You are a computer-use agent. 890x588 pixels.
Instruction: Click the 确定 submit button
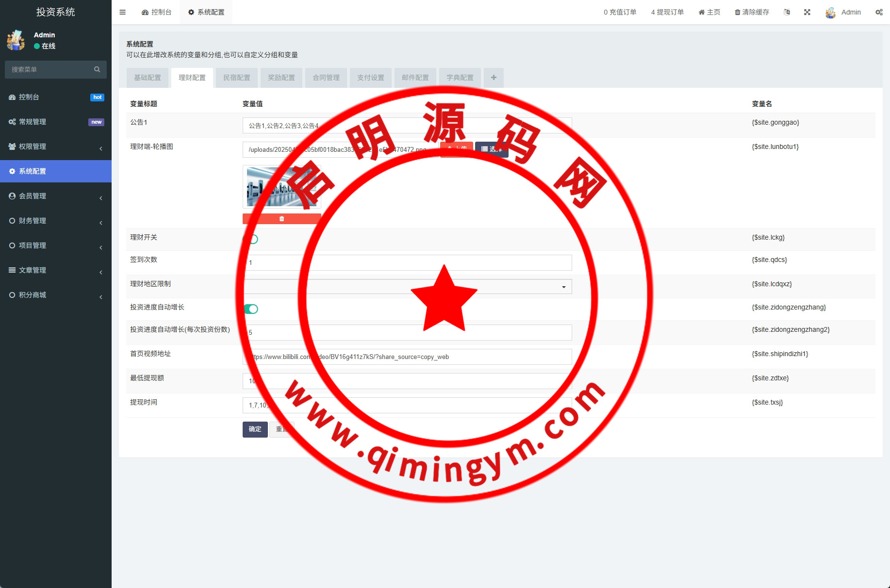click(x=255, y=429)
